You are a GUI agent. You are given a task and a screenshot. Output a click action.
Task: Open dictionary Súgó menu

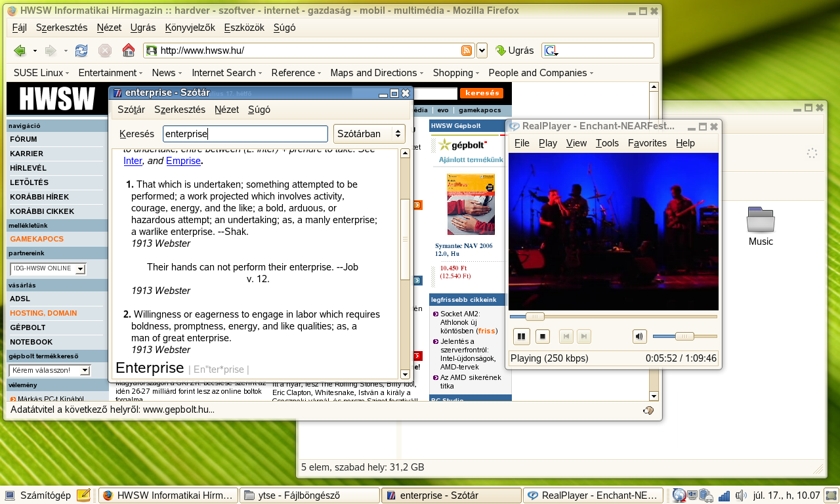pyautogui.click(x=259, y=110)
